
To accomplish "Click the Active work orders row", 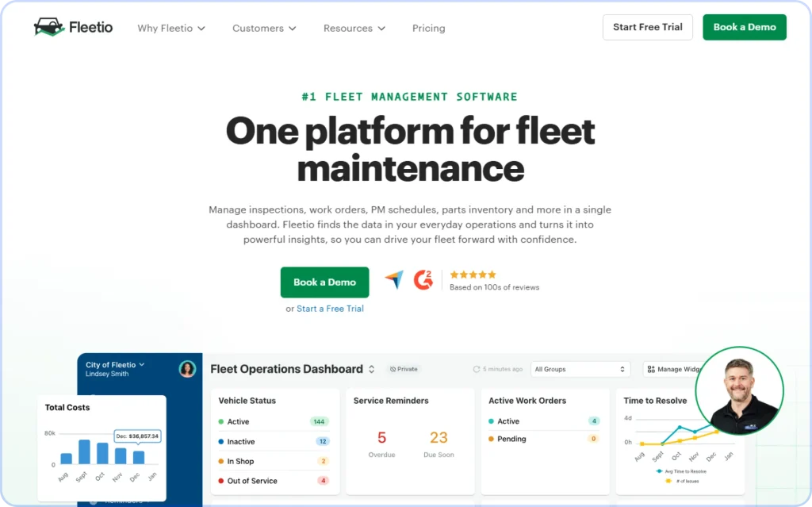I will 544,421.
